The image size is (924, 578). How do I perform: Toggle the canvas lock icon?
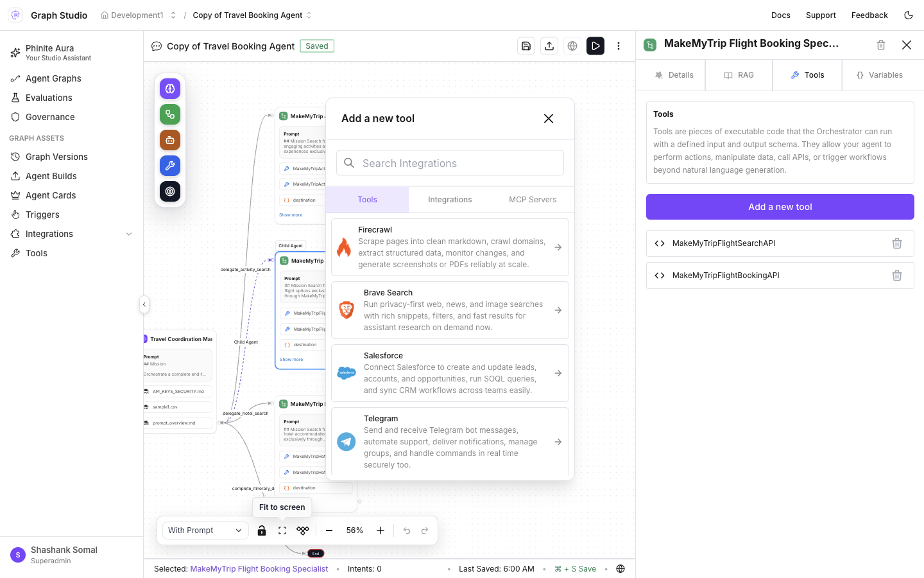pyautogui.click(x=262, y=530)
